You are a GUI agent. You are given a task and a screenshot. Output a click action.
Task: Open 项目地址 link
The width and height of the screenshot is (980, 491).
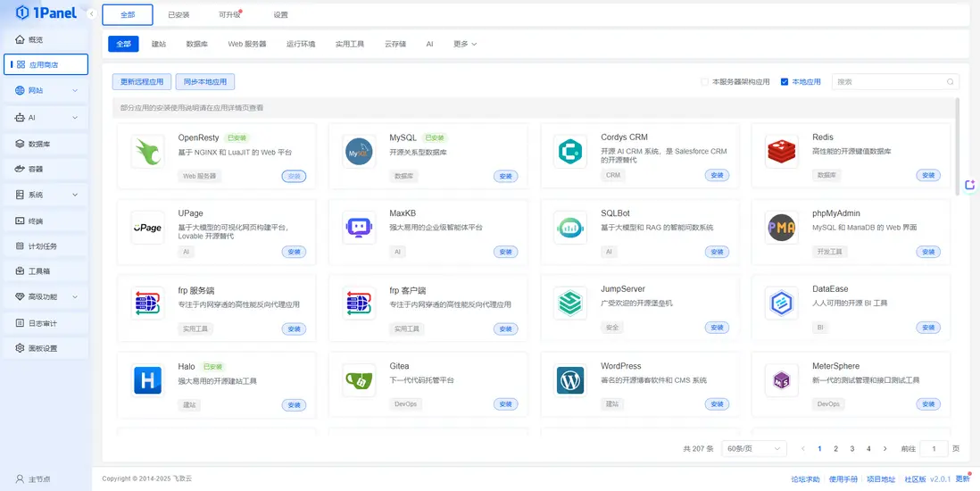(x=881, y=479)
